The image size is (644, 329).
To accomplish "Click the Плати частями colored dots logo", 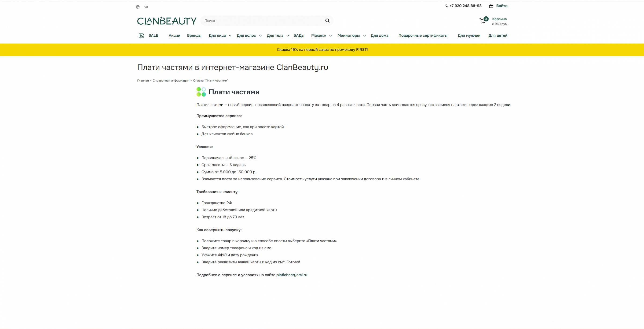I will coord(201,92).
